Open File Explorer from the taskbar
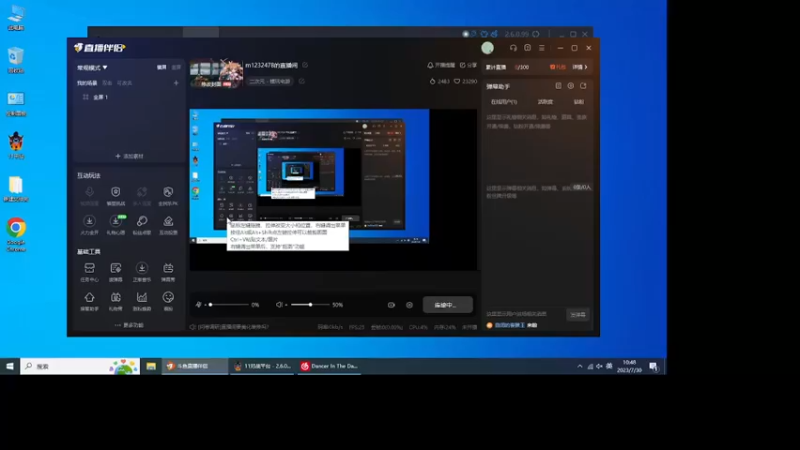Screen dimensions: 800x450 [x=151, y=366]
